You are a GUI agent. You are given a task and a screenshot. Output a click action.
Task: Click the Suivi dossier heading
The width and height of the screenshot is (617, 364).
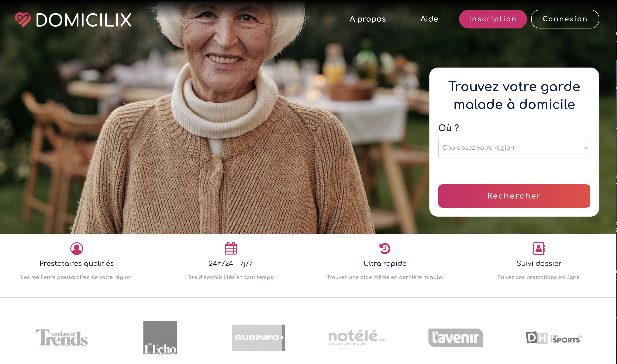click(539, 263)
